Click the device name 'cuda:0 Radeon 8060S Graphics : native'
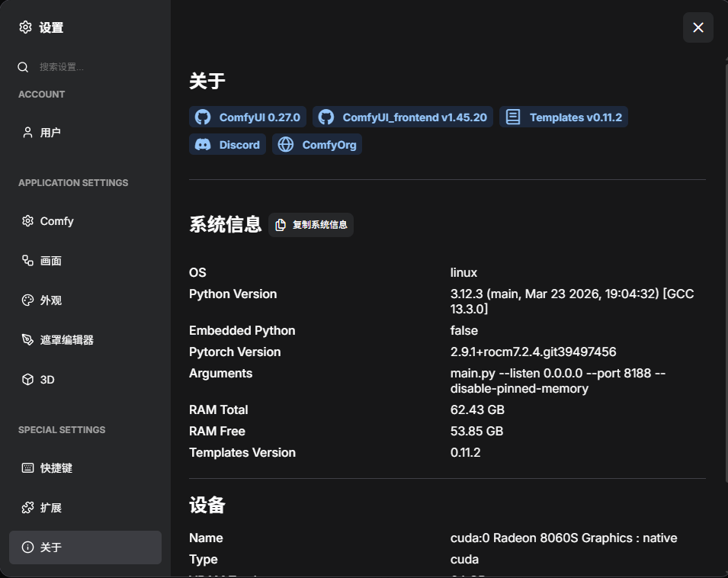 pos(563,538)
